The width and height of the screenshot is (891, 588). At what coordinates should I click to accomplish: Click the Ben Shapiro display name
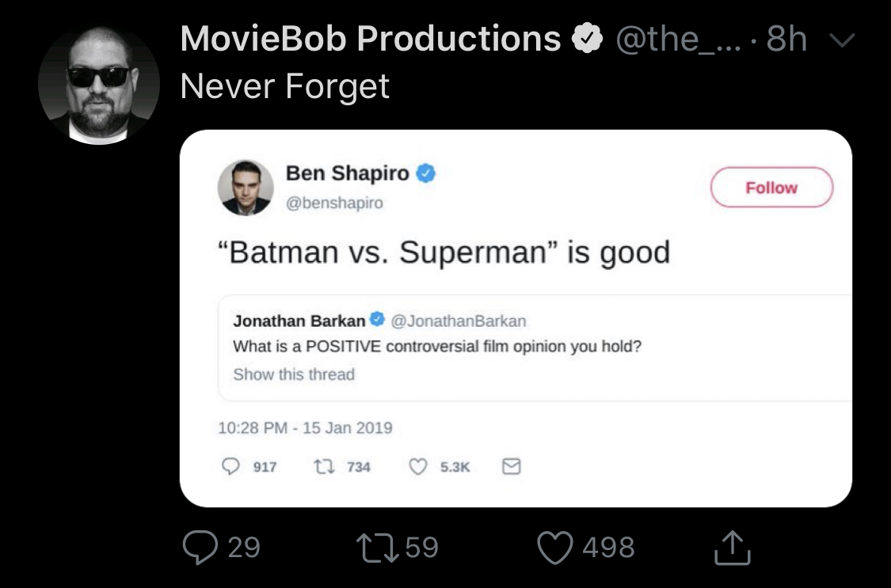pyautogui.click(x=347, y=173)
